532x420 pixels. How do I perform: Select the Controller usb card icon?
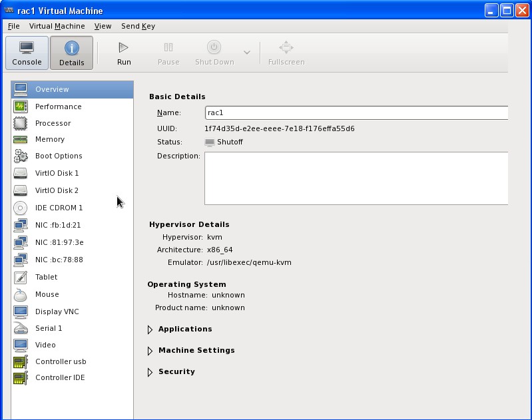21,361
